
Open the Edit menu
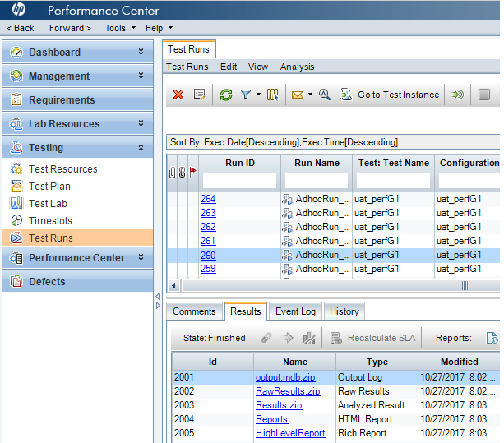pos(229,67)
